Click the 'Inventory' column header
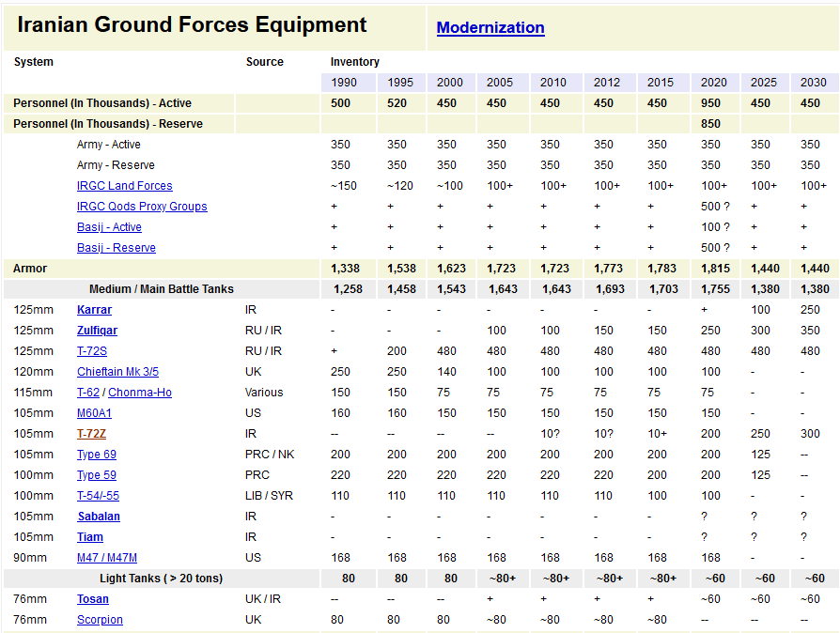The height and width of the screenshot is (633, 840). 354,62
